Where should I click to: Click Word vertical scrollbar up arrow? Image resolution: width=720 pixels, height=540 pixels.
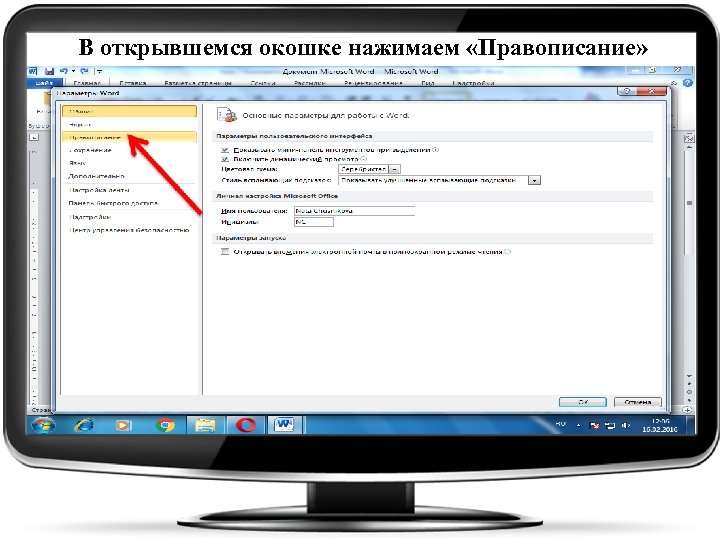[689, 147]
